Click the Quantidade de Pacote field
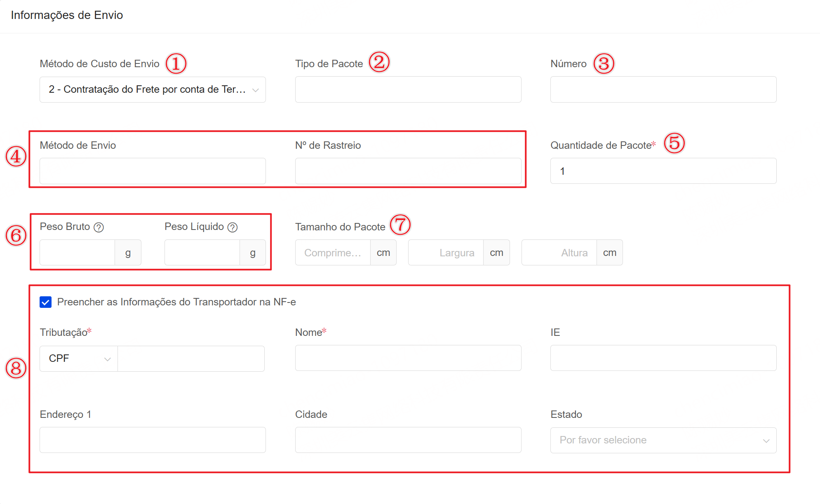The height and width of the screenshot is (504, 820). click(x=663, y=171)
